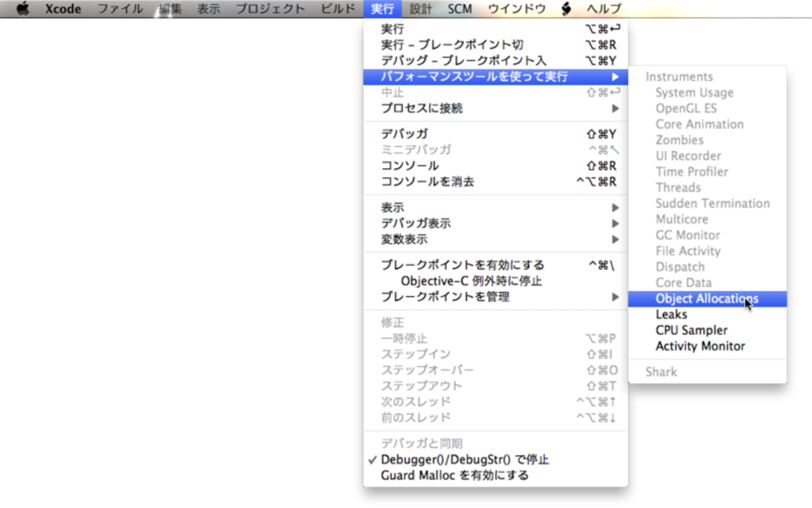Image resolution: width=812 pixels, height=508 pixels.
Task: Open the プロジェクト menu in the menu bar
Action: 270,9
